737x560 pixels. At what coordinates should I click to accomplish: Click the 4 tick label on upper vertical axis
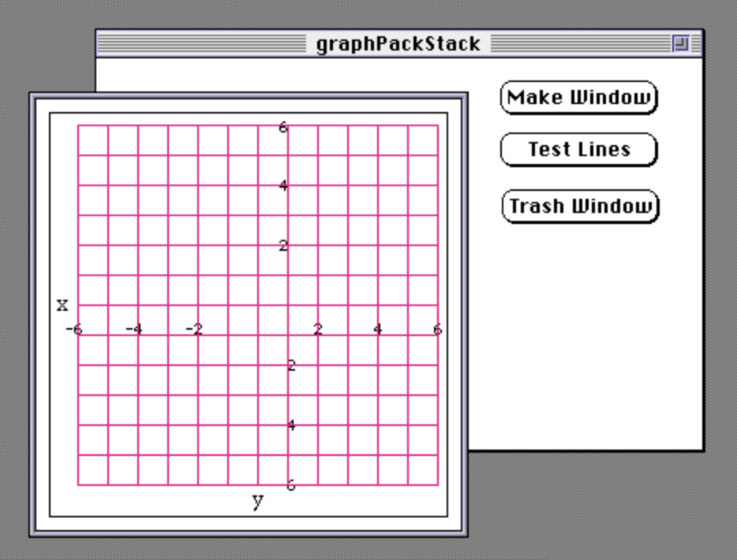tap(282, 187)
